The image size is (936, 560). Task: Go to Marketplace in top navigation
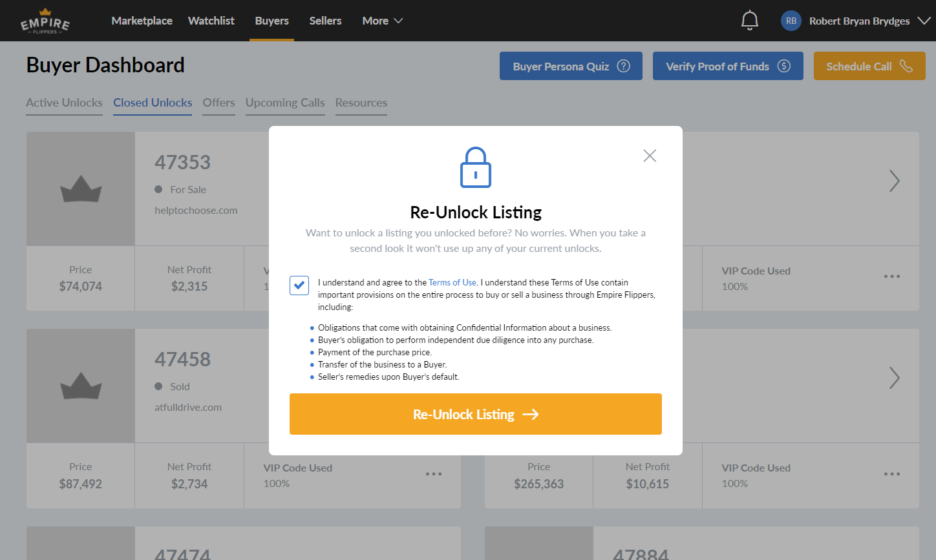pos(142,21)
